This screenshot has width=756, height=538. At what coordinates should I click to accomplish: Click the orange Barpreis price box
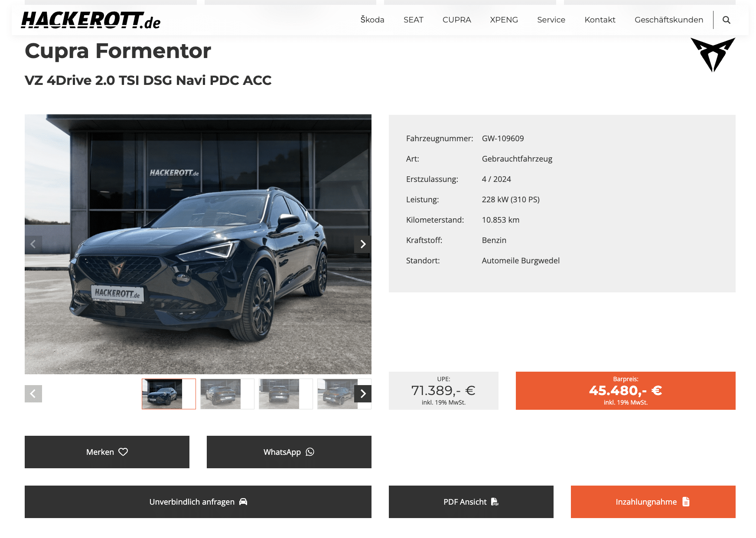pos(626,391)
